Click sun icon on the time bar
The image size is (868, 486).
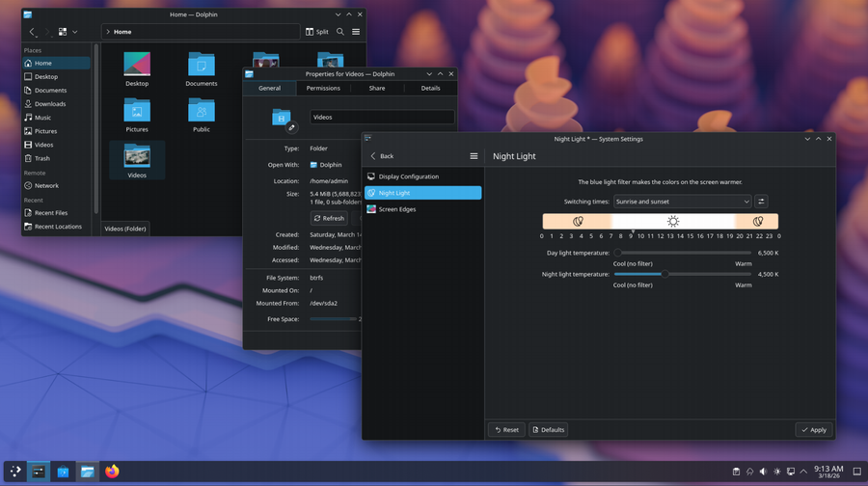point(673,222)
